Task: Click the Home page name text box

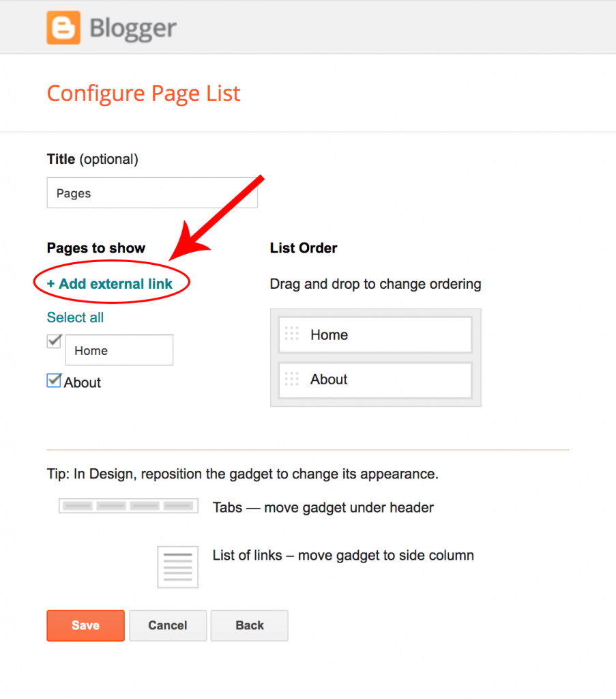Action: (119, 349)
